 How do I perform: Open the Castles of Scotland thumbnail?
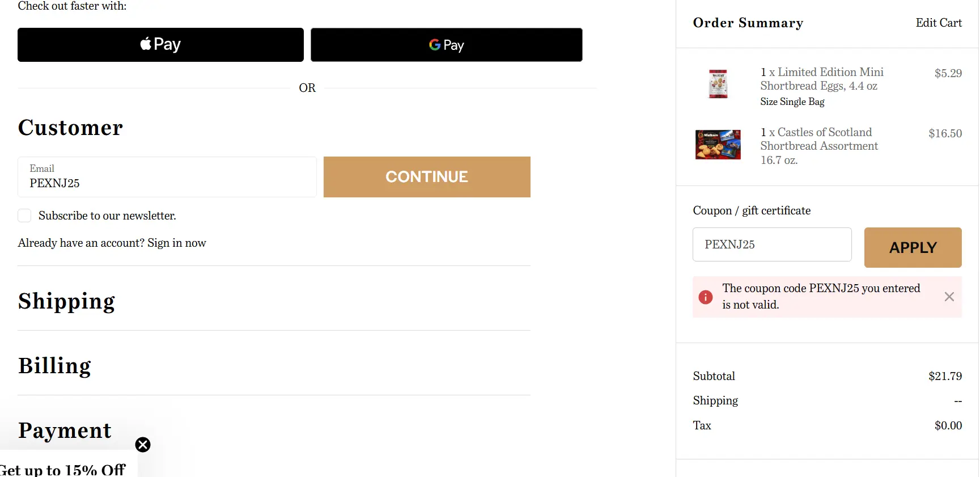coord(718,145)
